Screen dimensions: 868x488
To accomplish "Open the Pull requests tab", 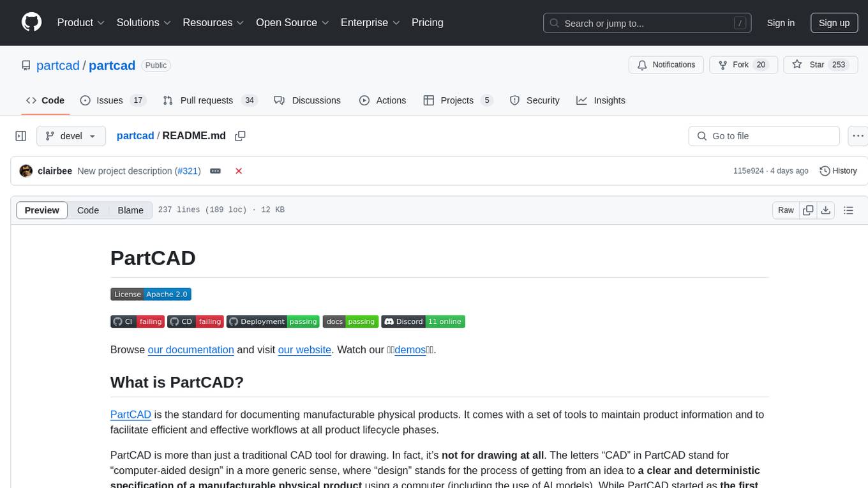I will 209,100.
